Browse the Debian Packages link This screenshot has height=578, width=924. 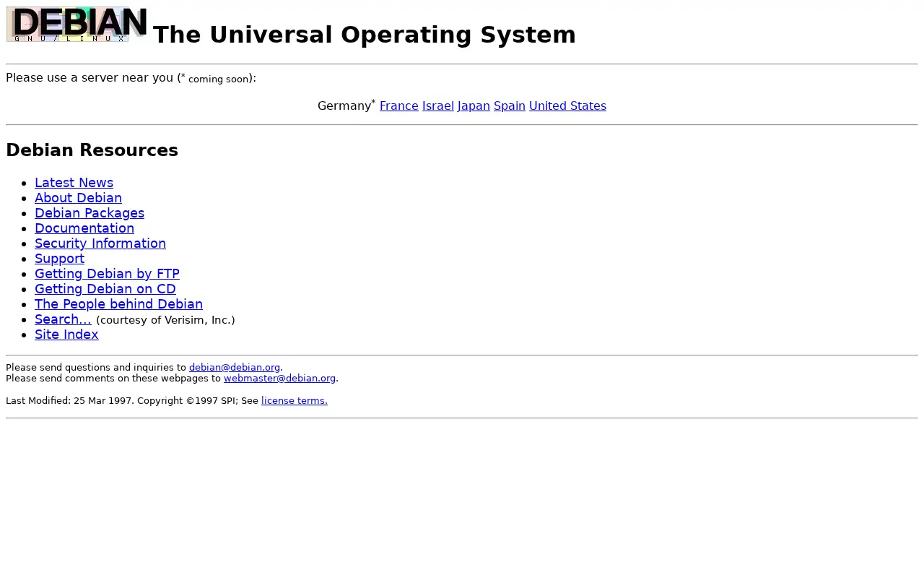point(90,214)
